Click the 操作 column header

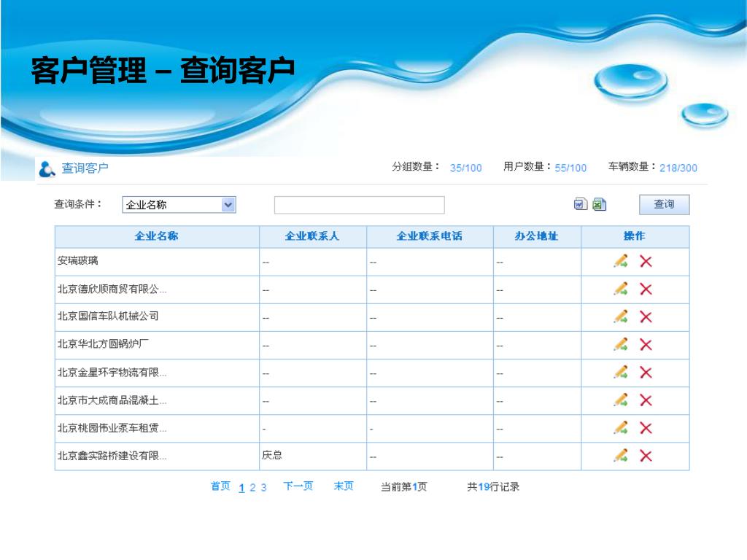[635, 236]
